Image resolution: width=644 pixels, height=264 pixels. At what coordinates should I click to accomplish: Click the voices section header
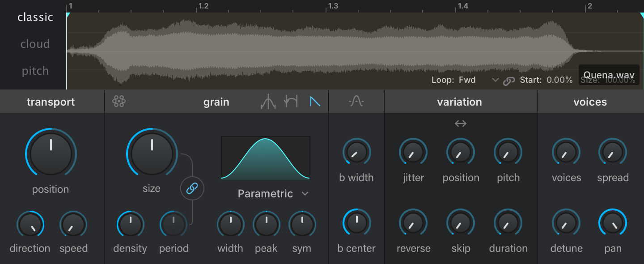(590, 102)
